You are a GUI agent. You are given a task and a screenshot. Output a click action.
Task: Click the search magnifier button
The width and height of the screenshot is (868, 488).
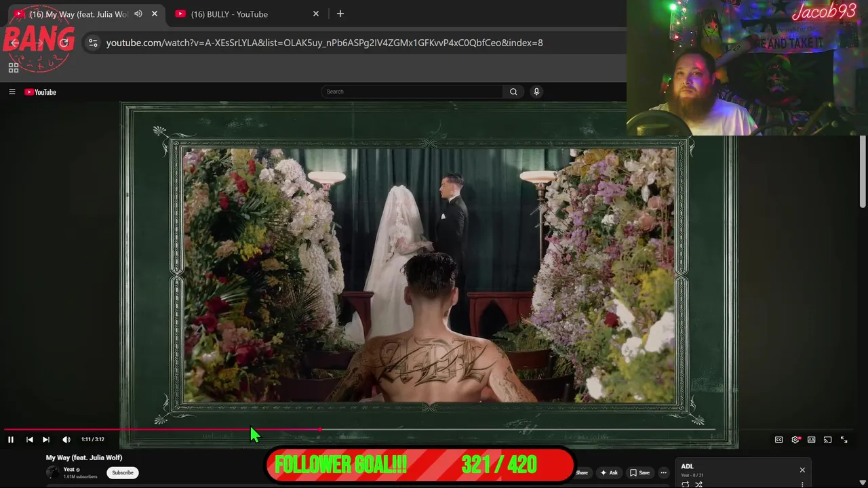(513, 91)
